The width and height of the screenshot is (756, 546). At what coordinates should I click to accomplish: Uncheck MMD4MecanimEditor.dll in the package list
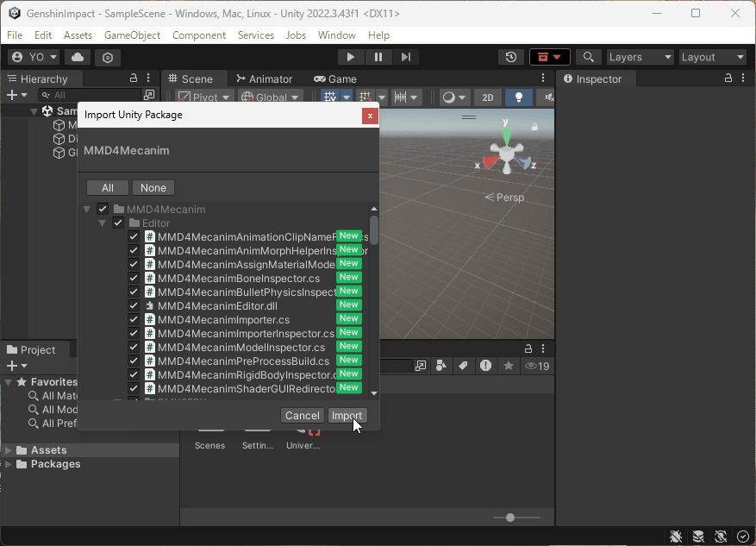pyautogui.click(x=134, y=305)
